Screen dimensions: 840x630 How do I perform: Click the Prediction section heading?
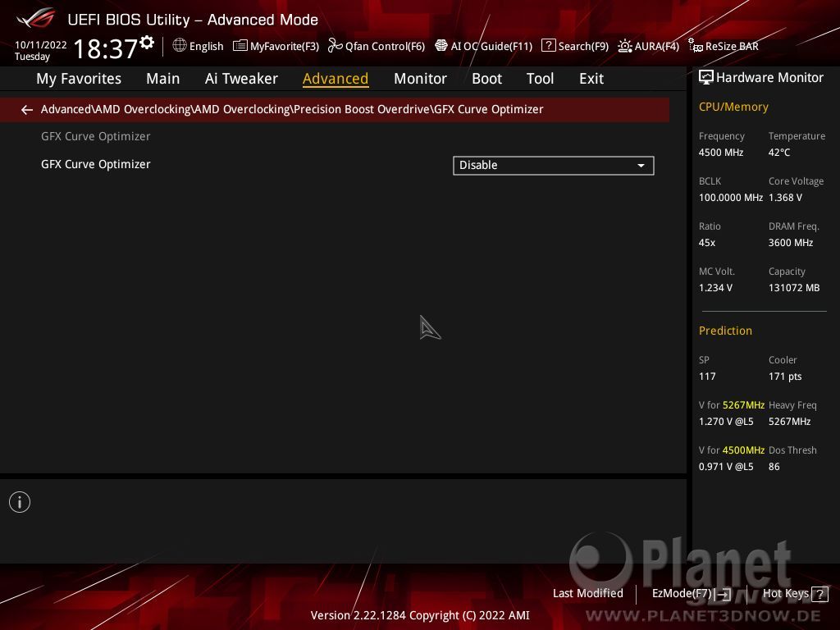(x=725, y=331)
